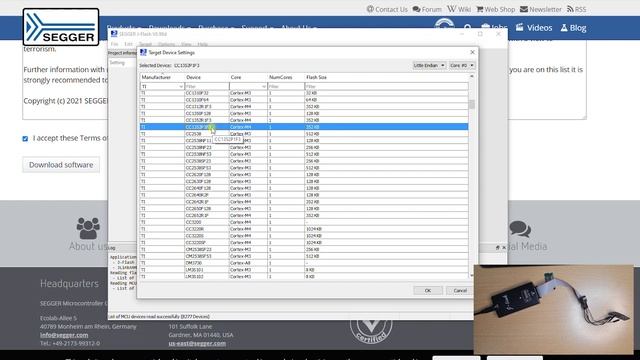The height and width of the screenshot is (360, 640).
Task: Click the About us people icon
Action: (x=88, y=228)
